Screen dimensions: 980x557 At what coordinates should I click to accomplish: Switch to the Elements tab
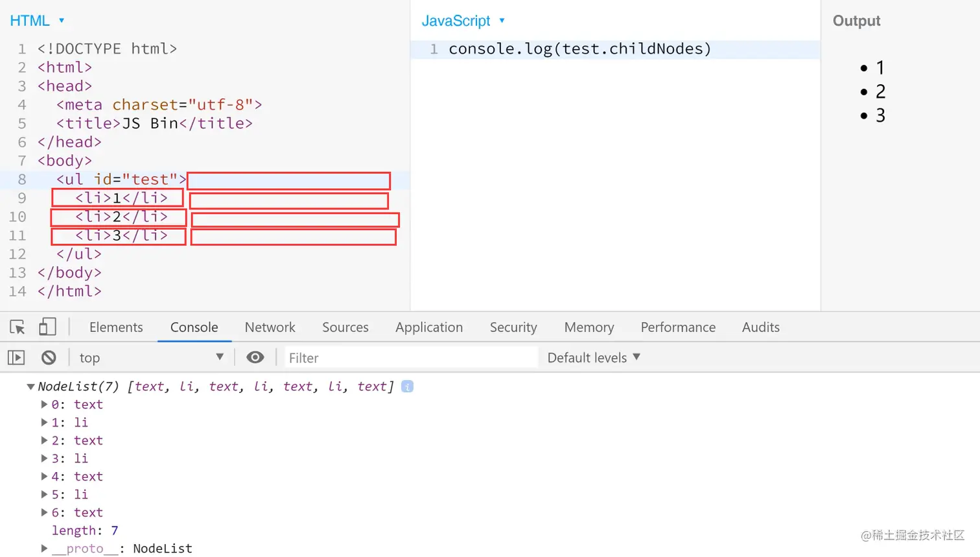[x=116, y=327]
